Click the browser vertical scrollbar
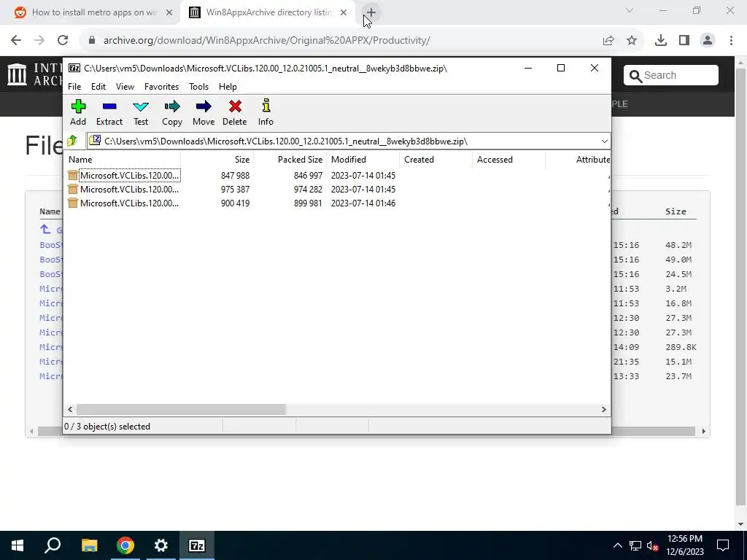This screenshot has height=560, width=747. tap(740, 286)
